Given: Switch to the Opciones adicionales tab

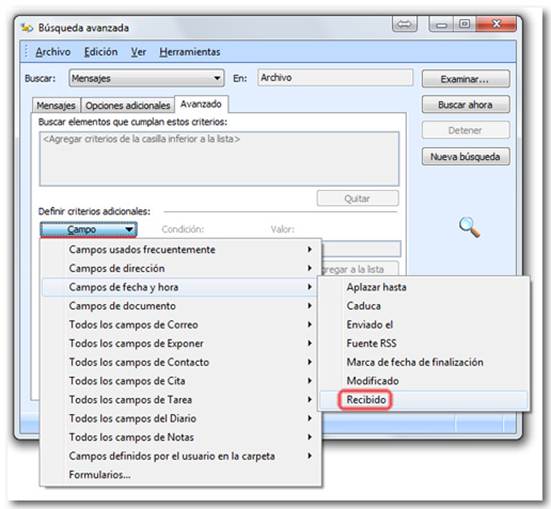Looking at the screenshot, I should click(x=128, y=105).
